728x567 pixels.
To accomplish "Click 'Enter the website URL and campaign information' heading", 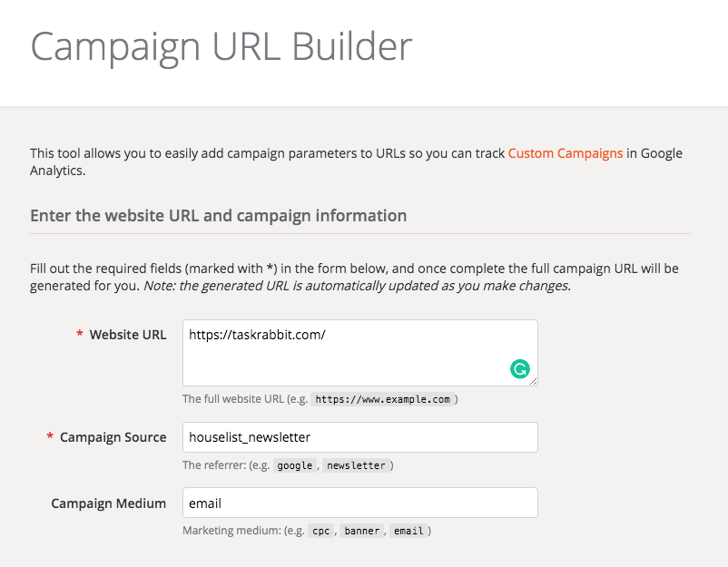I will point(218,215).
